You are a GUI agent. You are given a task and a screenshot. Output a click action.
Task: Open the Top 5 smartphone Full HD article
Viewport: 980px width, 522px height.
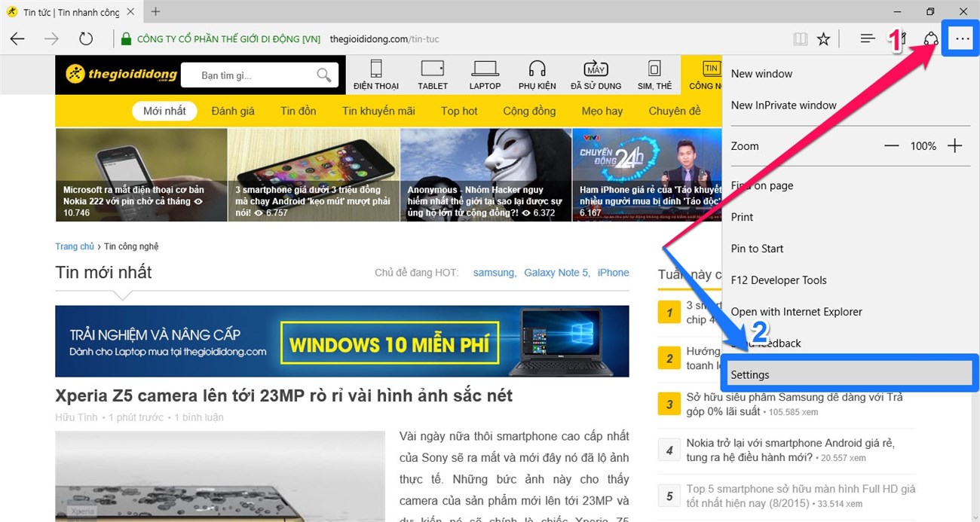pos(801,496)
